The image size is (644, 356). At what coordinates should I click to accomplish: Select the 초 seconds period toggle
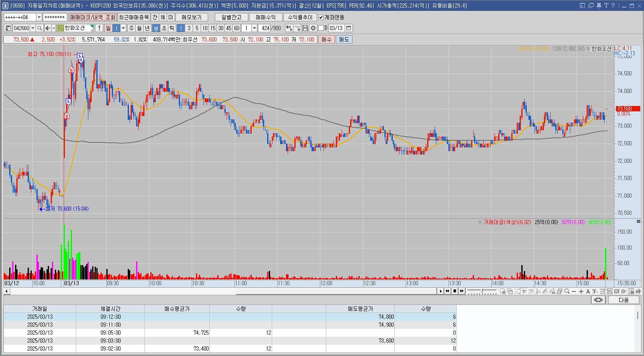pos(164,28)
